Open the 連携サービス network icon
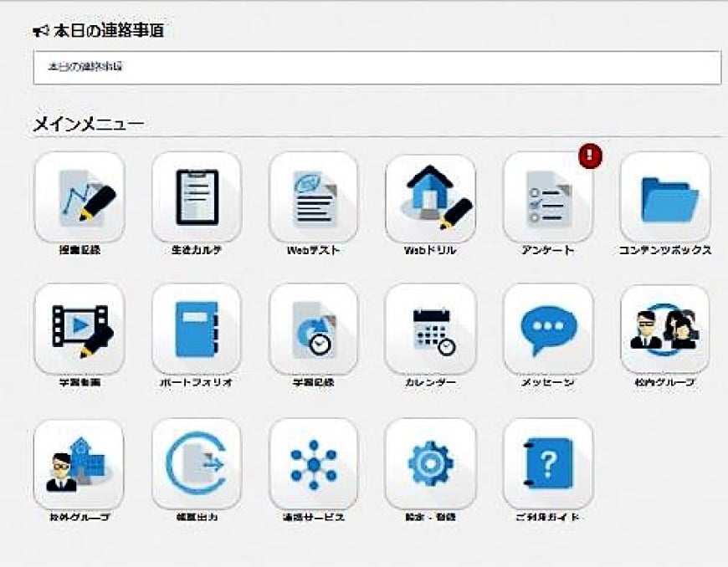728x567 pixels. [x=314, y=464]
